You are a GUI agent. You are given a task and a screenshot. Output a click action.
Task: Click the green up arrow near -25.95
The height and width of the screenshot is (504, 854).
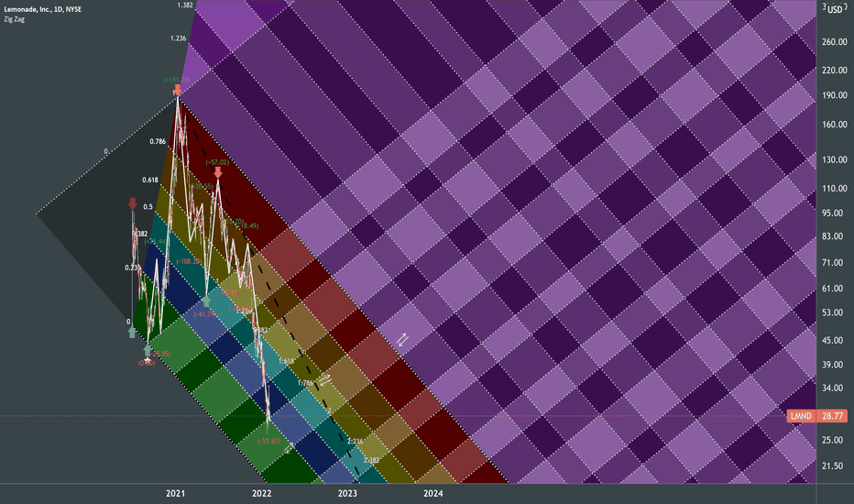(148, 350)
